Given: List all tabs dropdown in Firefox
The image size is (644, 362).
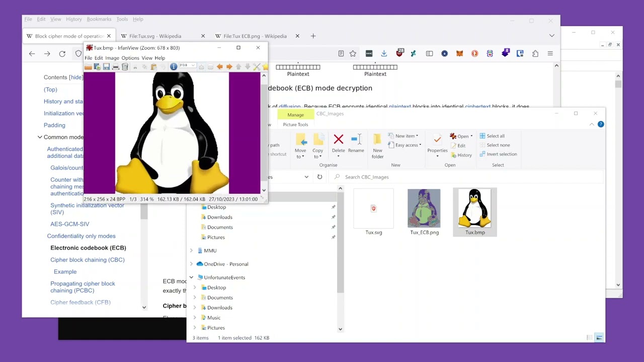Looking at the screenshot, I should click(552, 36).
